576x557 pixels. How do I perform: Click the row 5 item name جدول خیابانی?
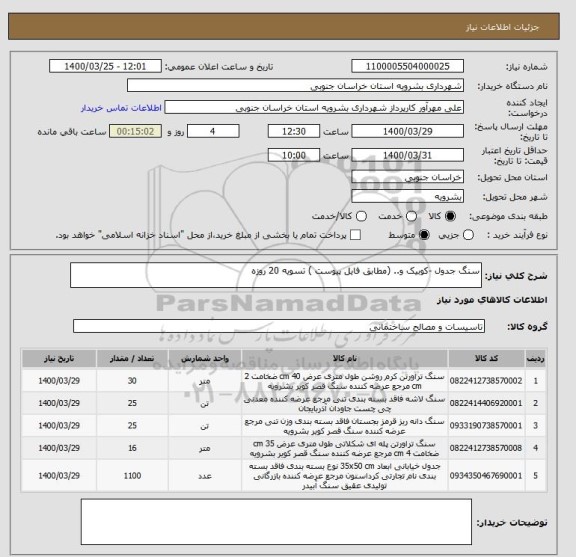point(345,476)
